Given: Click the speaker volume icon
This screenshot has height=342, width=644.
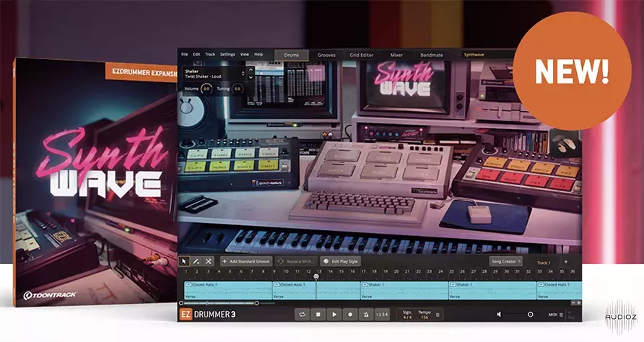Looking at the screenshot, I should (x=498, y=315).
